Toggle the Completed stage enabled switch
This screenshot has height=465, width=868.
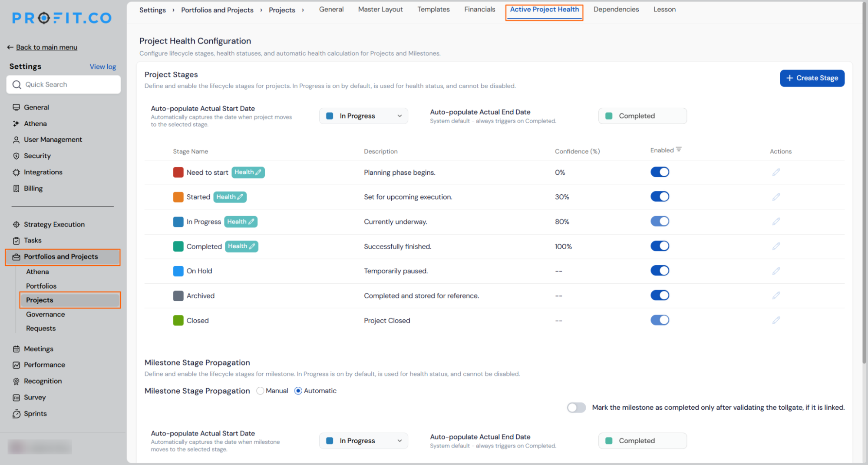(x=660, y=246)
